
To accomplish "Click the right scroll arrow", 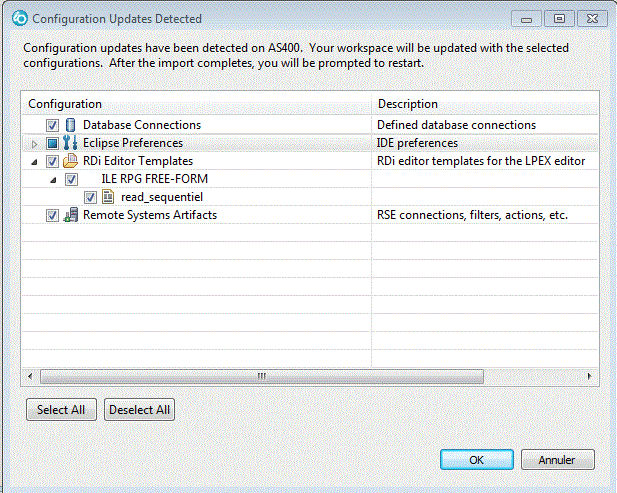I will (589, 376).
